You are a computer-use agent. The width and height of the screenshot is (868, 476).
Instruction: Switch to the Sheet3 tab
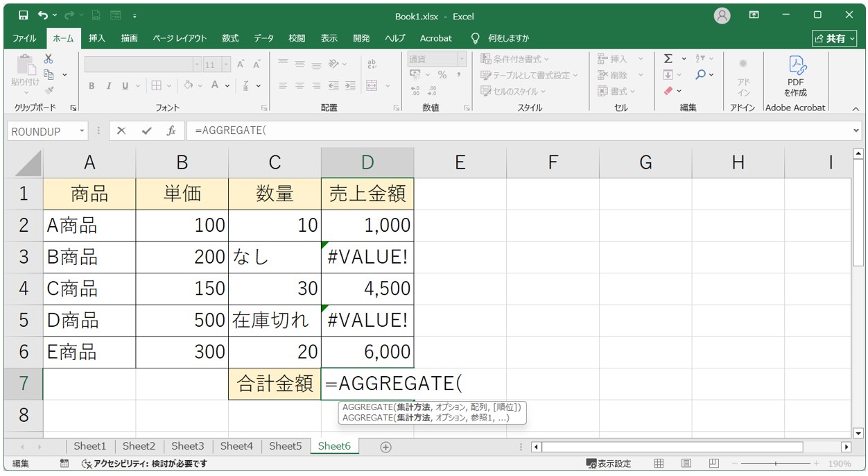tap(187, 446)
